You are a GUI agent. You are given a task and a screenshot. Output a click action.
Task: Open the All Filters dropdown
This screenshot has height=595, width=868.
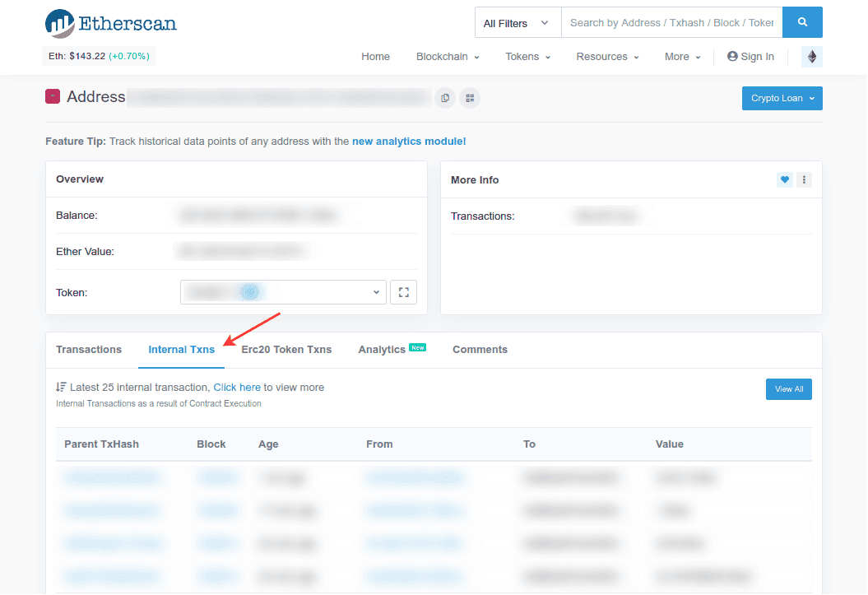pyautogui.click(x=518, y=23)
